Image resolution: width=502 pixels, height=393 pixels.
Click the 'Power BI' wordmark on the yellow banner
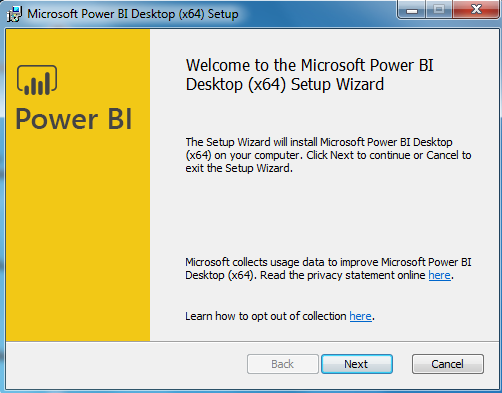coord(74,119)
